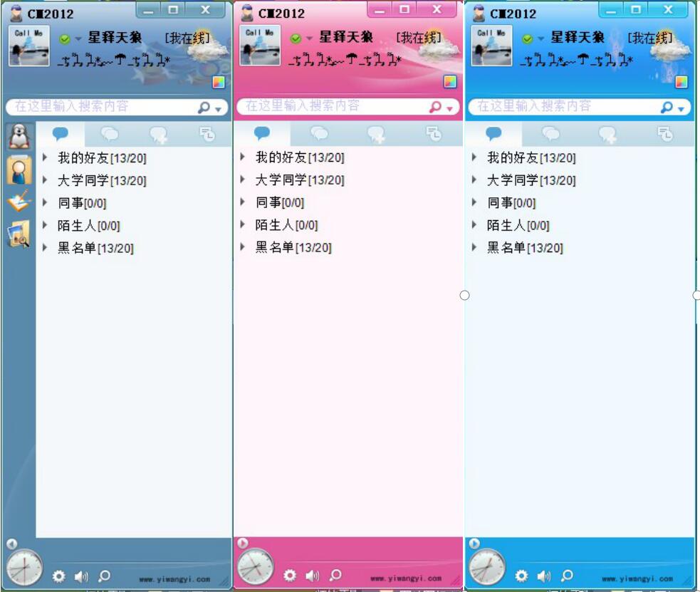
Task: Open settings gear in the pink window
Action: (290, 575)
